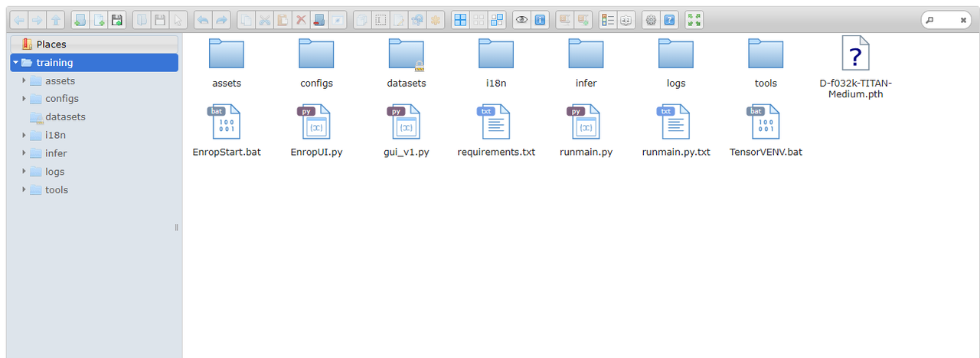Click the red X delete icon

pos(301,20)
